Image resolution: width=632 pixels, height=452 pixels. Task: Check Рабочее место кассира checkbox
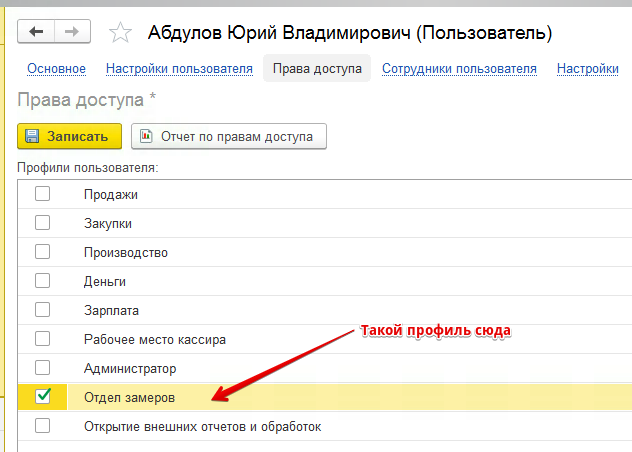[43, 339]
